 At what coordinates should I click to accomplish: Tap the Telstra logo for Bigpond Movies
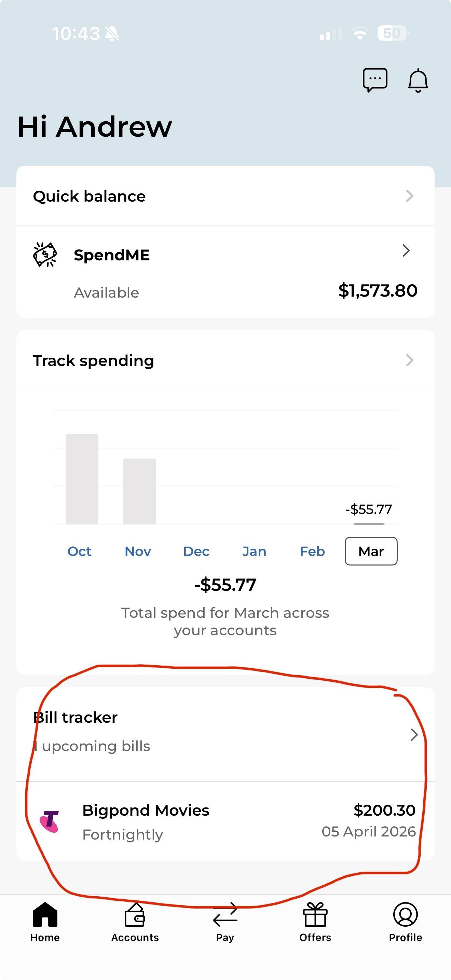pos(50,821)
